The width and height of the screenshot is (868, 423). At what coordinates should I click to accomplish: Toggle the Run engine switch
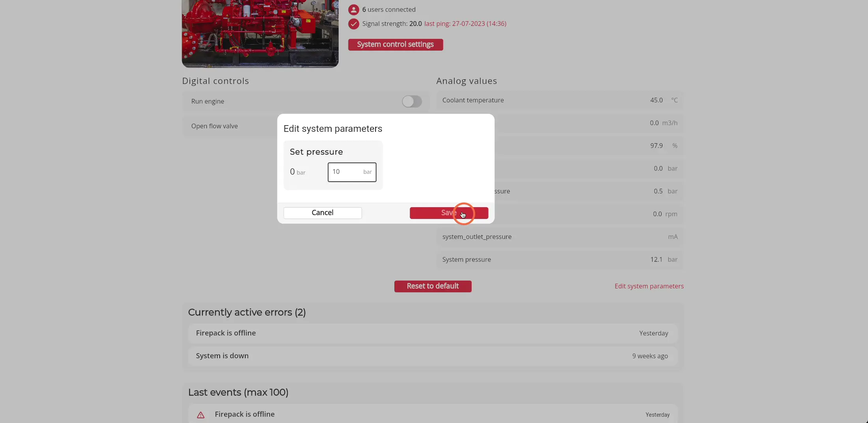pos(412,101)
